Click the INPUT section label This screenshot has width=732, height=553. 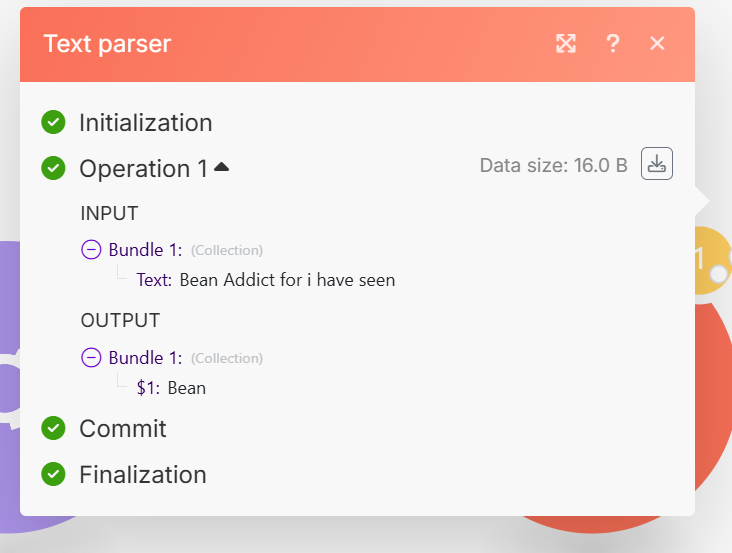coord(109,213)
